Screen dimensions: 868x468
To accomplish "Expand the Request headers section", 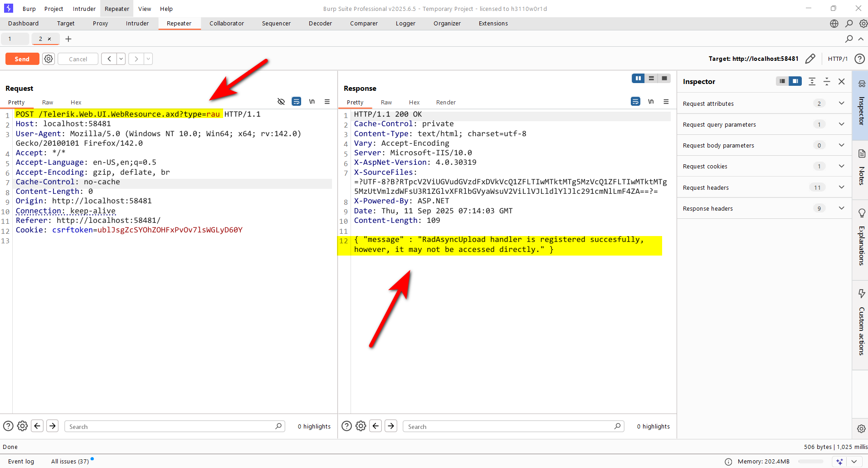I will tap(841, 187).
